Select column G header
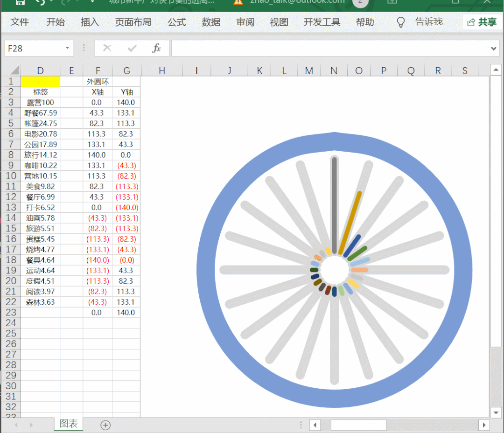This screenshot has width=504, height=433. click(x=126, y=70)
